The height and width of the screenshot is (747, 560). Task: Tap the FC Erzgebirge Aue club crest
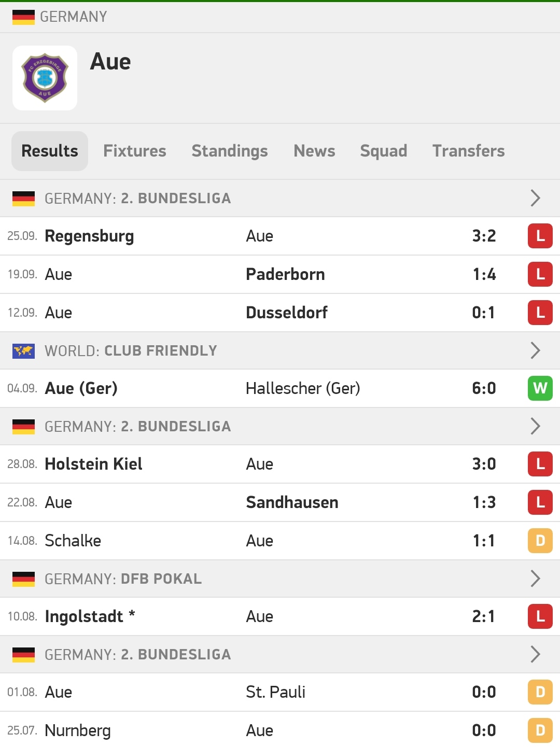click(x=45, y=78)
